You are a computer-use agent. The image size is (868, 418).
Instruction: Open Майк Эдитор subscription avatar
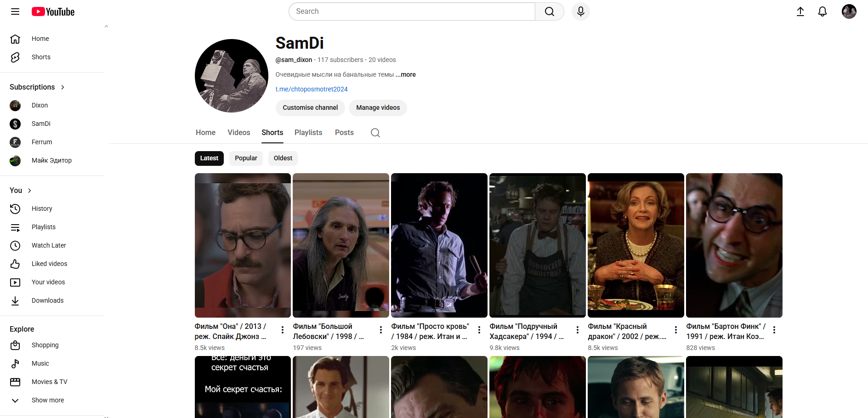[15, 161]
